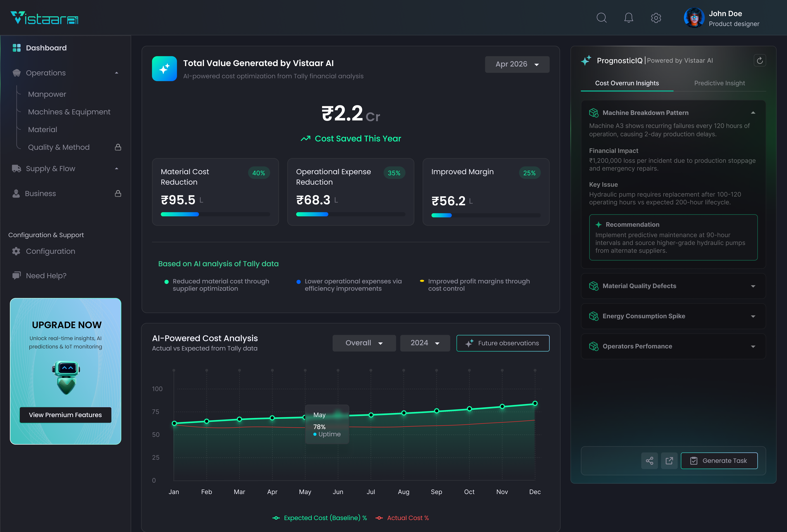Viewport: 787px width, 532px height.
Task: Collapse the Machine Breakdown Pattern section
Action: point(753,113)
